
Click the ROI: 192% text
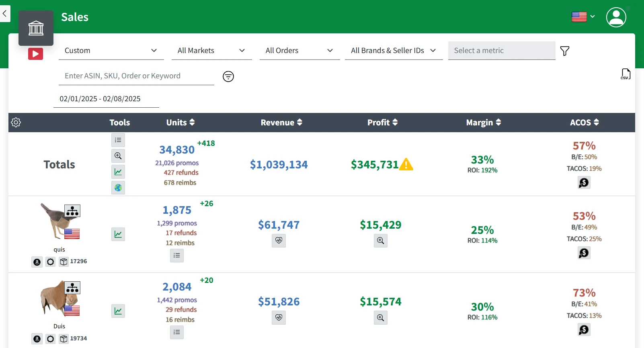click(482, 170)
